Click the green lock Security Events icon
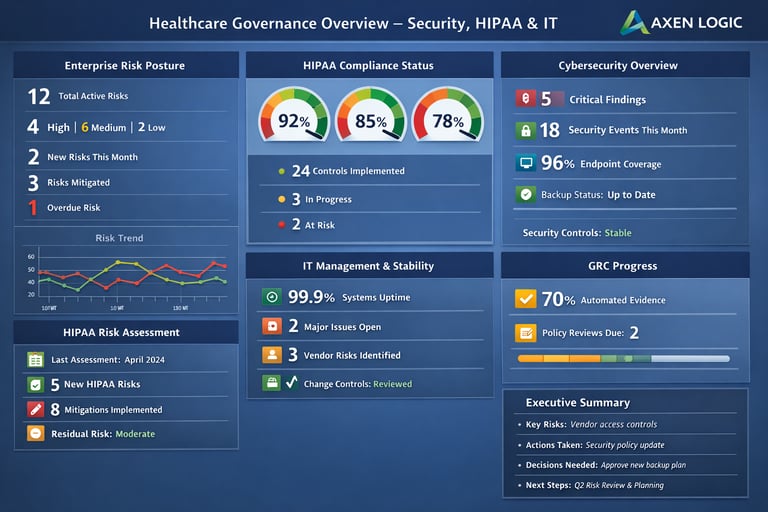The width and height of the screenshot is (768, 512). coord(526,130)
